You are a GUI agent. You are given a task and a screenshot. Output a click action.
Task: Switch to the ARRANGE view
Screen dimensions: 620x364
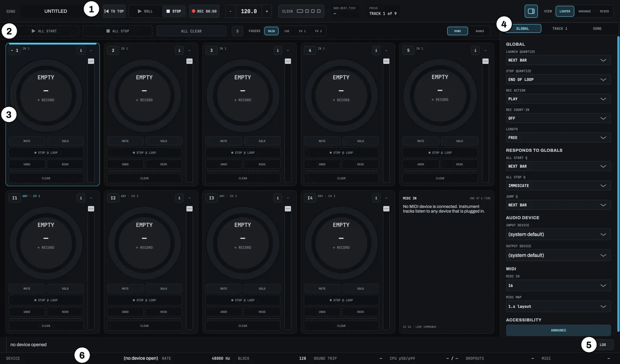584,11
